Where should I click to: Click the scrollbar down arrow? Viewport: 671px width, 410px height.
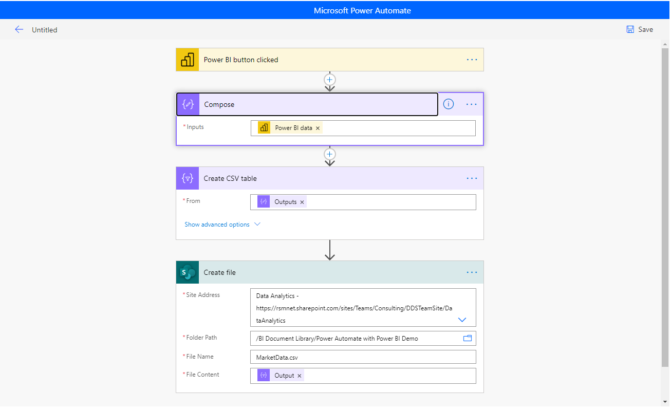pyautogui.click(x=665, y=401)
